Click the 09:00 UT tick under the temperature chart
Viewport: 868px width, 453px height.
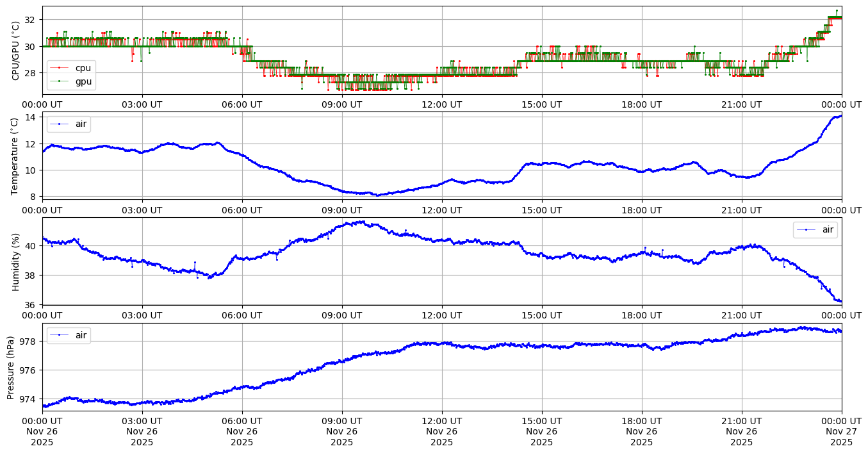(342, 210)
